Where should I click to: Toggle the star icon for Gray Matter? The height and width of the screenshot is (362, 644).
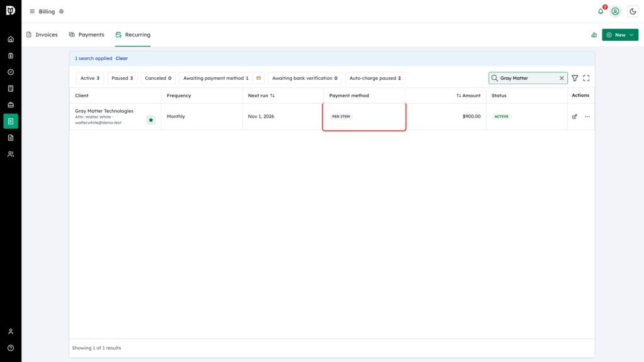tap(151, 120)
